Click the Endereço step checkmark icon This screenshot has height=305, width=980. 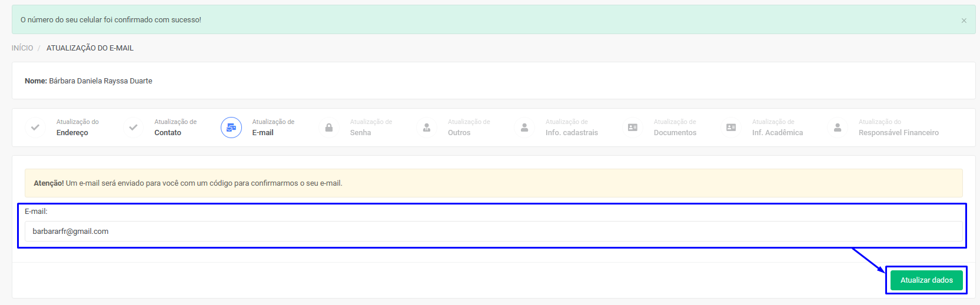tap(35, 128)
